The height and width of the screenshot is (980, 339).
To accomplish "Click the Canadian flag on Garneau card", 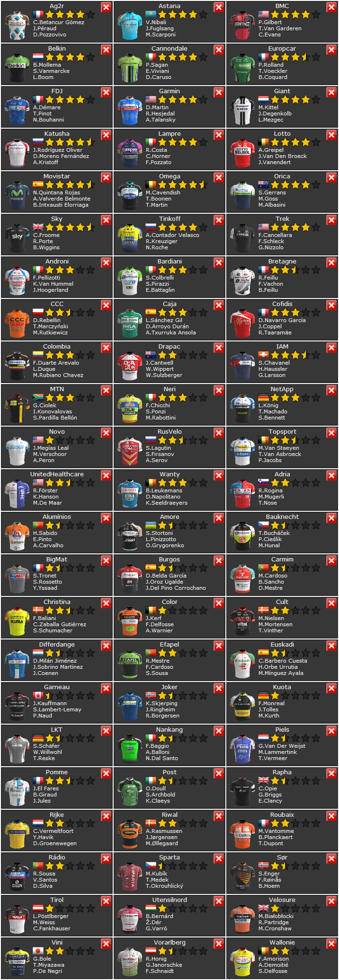I will [x=38, y=695].
